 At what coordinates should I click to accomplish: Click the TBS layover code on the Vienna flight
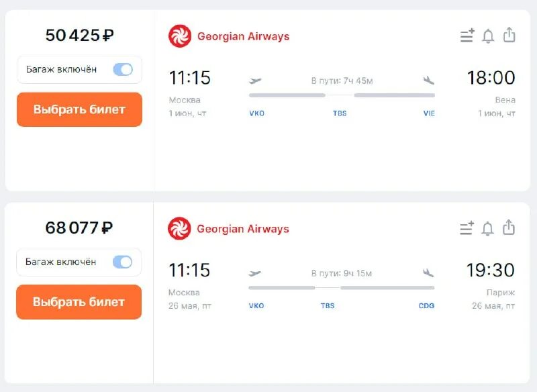click(x=340, y=113)
